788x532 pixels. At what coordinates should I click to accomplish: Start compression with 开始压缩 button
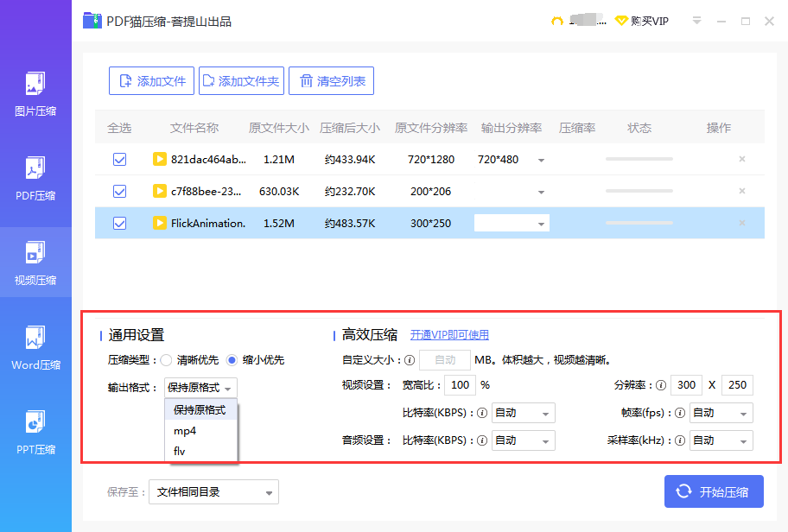click(714, 491)
